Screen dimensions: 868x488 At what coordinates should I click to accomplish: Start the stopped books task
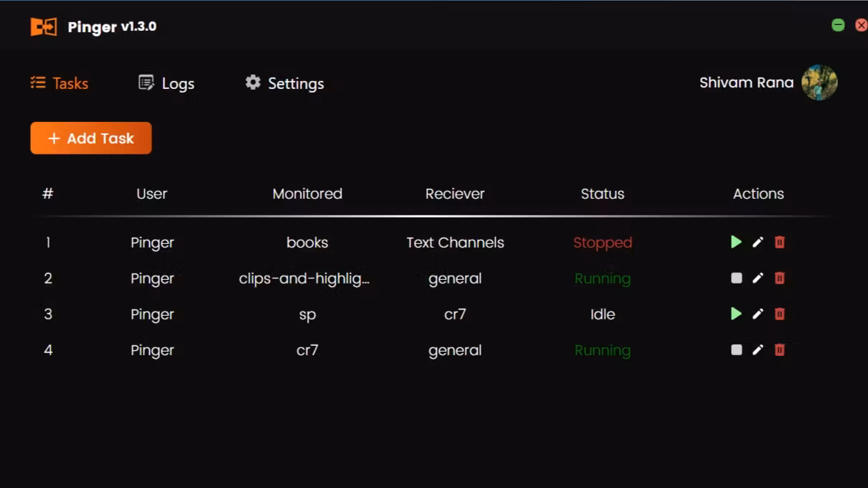tap(736, 243)
